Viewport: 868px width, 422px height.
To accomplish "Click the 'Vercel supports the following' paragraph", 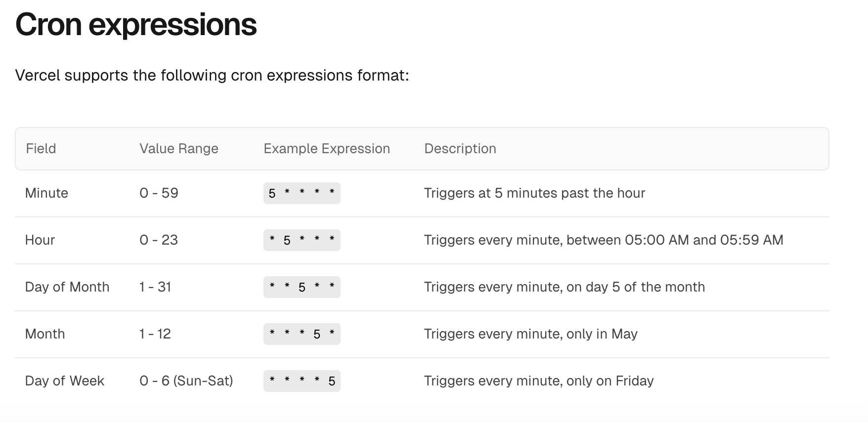I will tap(212, 76).
